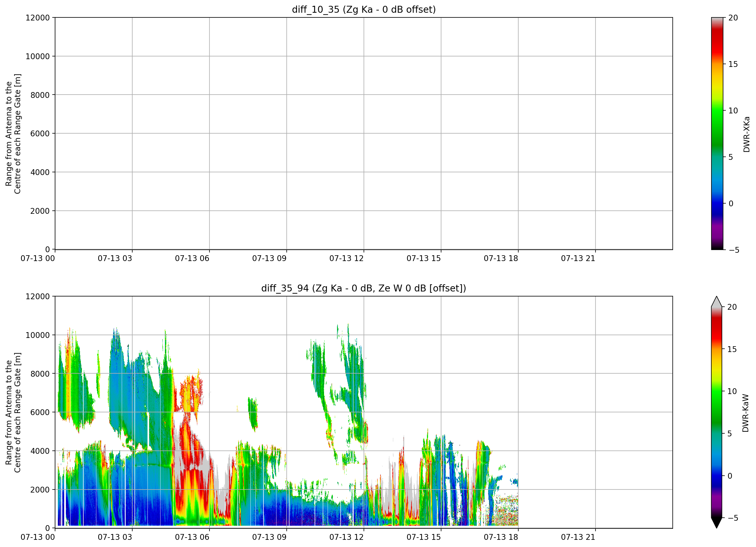The height and width of the screenshot is (547, 756).
Task: Click the 10 tick on the DWR-KaW colorbar
Action: tap(732, 391)
